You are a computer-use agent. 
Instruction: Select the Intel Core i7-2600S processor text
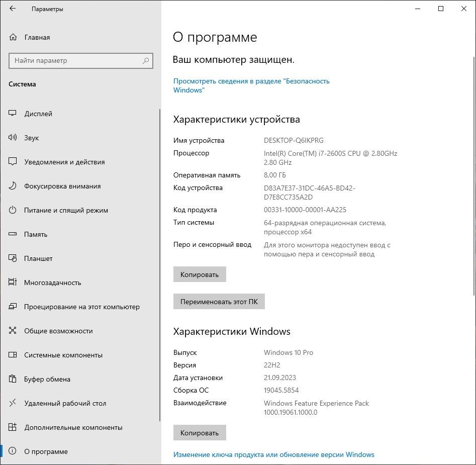coord(330,158)
